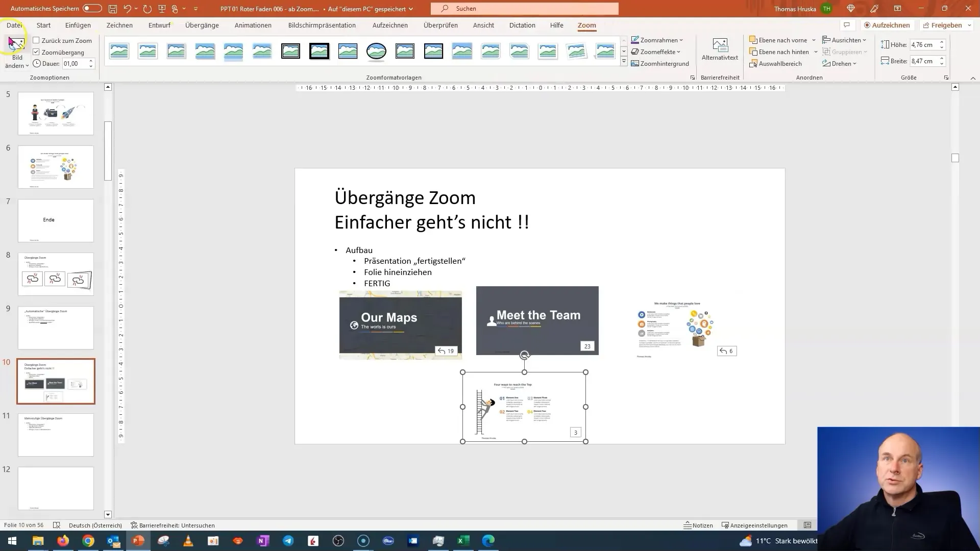Expand Ebene nach hinten dropdown

click(815, 52)
